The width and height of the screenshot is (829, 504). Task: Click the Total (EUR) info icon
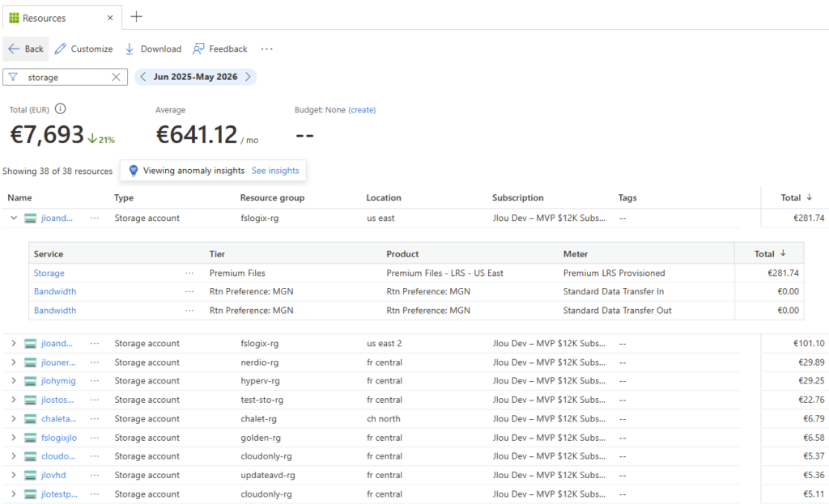tap(61, 109)
